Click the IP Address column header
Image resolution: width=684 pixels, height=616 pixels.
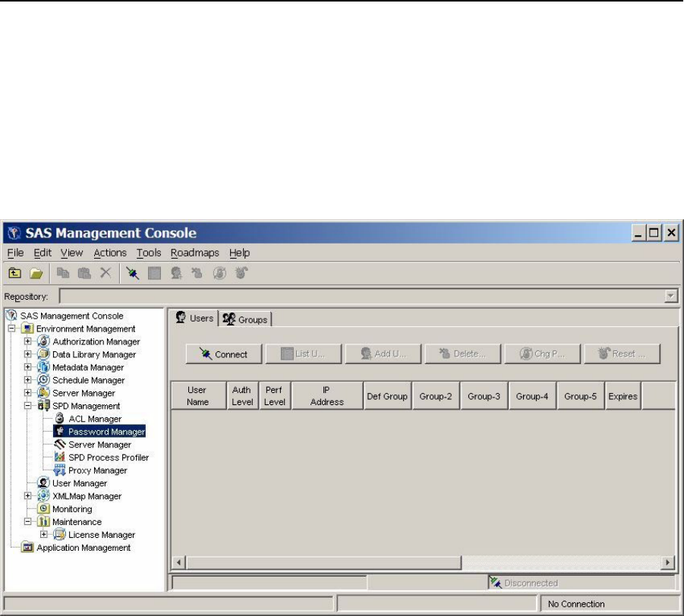point(327,396)
